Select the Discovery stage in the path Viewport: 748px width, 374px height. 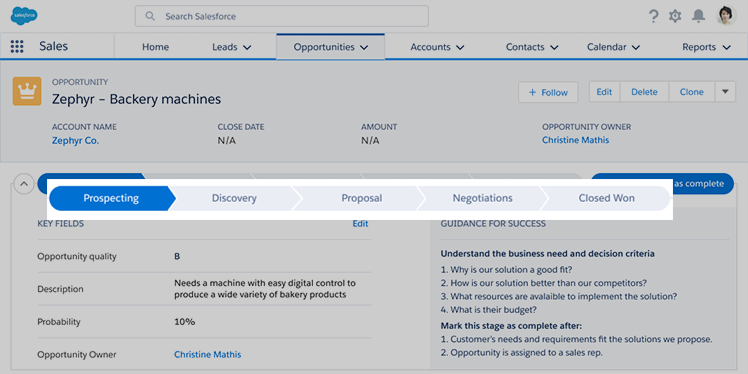[x=234, y=198]
